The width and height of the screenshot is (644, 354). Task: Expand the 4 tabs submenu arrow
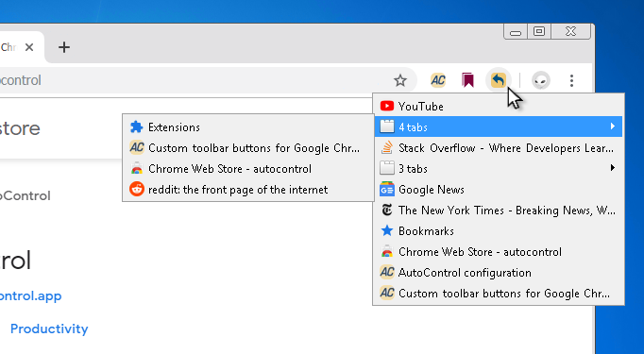[613, 126]
